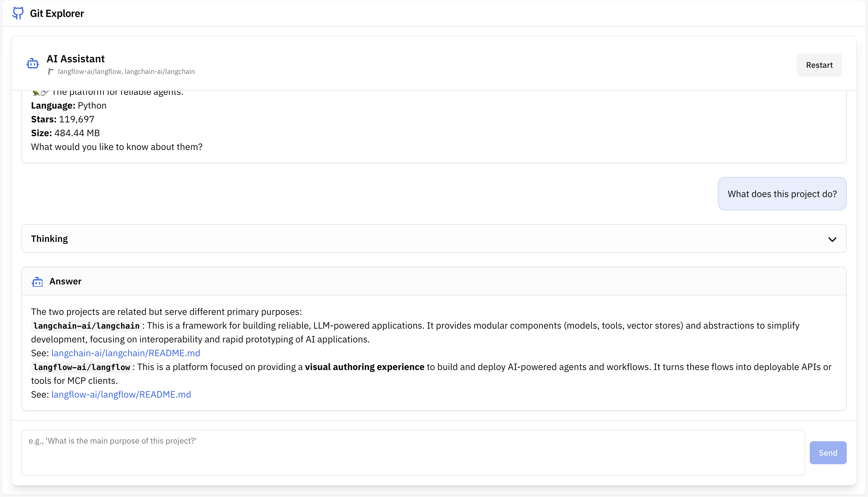Click the blue bot icon in the Answer card
This screenshot has height=497, width=868.
38,281
